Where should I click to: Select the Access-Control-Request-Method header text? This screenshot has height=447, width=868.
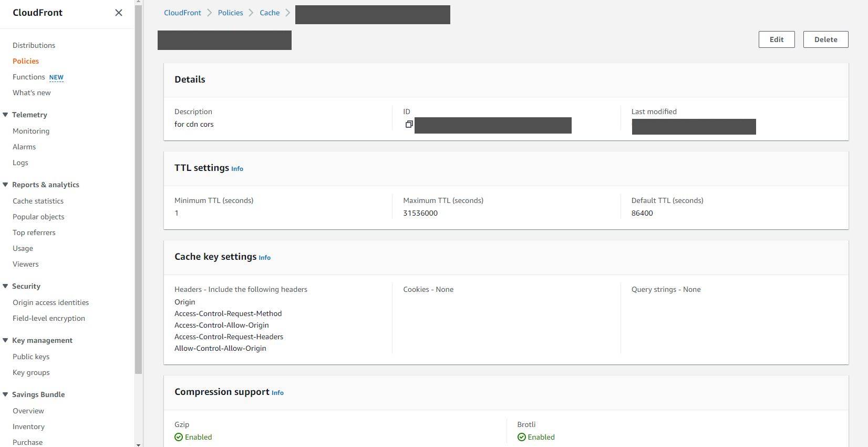point(228,313)
